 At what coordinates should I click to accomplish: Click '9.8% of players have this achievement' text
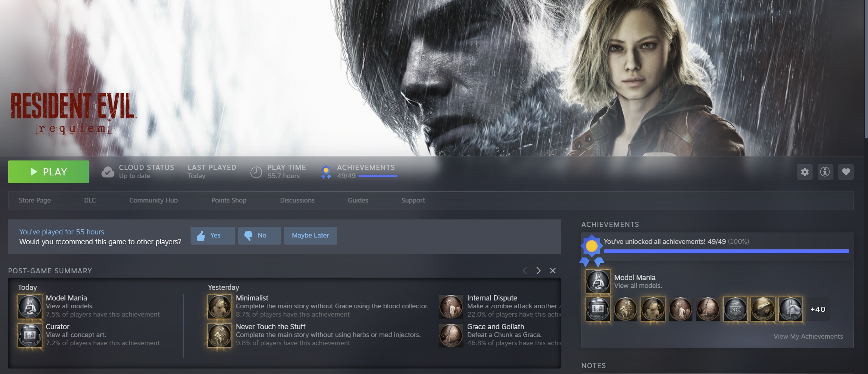pyautogui.click(x=293, y=343)
